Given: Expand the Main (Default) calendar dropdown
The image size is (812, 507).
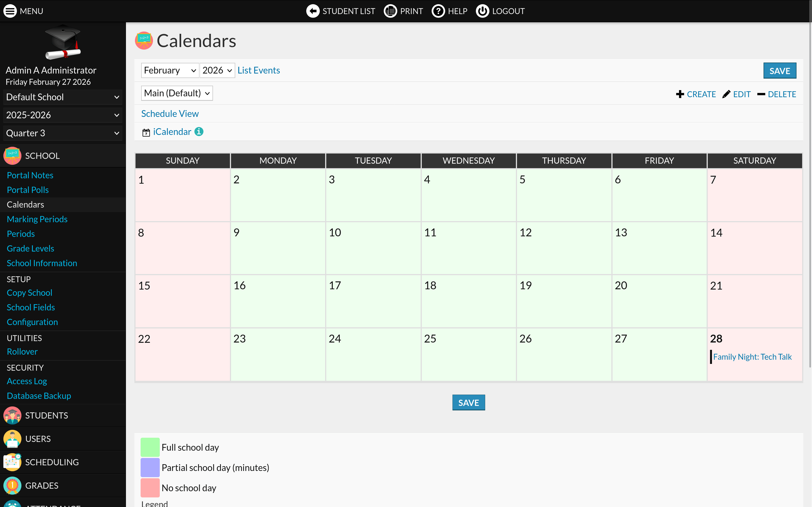Looking at the screenshot, I should (177, 93).
